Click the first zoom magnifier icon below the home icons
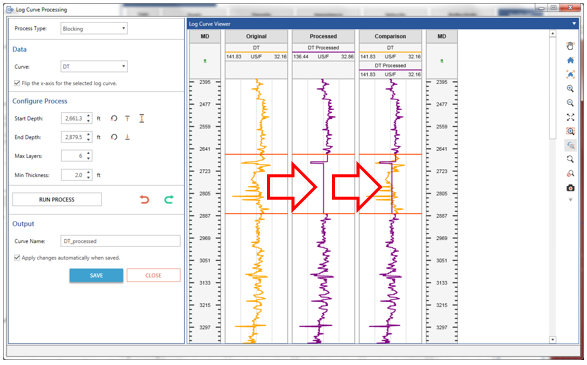This screenshot has height=365, width=587. 570,89
